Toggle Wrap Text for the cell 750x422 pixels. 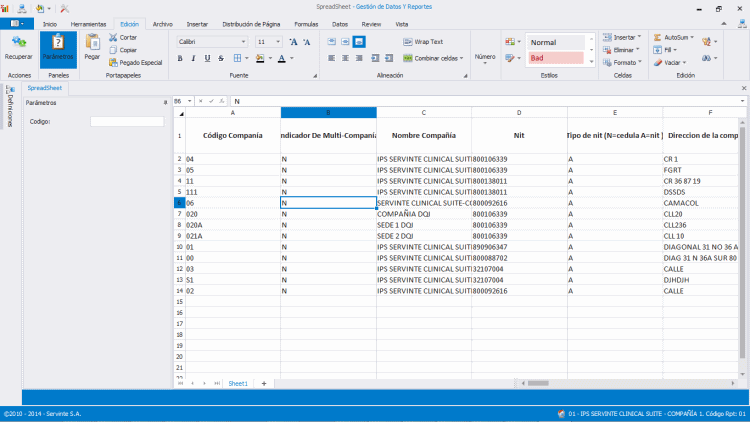click(x=423, y=42)
